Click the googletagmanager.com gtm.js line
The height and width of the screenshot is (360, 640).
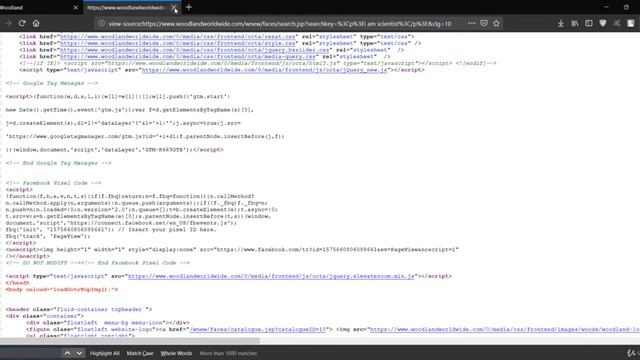pyautogui.click(x=145, y=137)
